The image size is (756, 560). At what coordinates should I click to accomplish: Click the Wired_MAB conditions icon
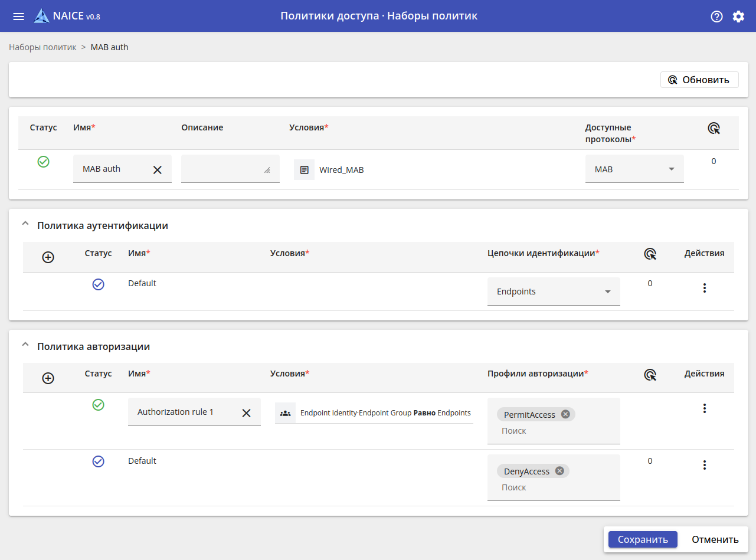(304, 170)
